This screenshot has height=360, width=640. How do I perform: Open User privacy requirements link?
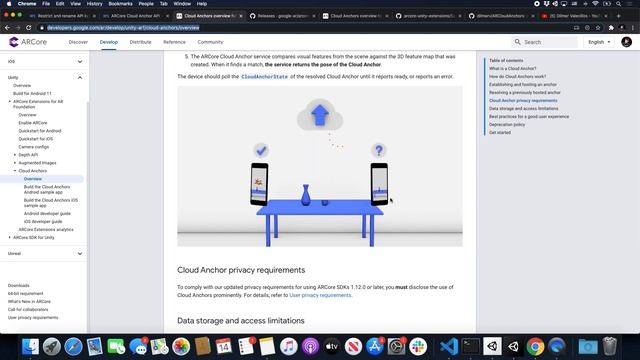click(x=320, y=295)
